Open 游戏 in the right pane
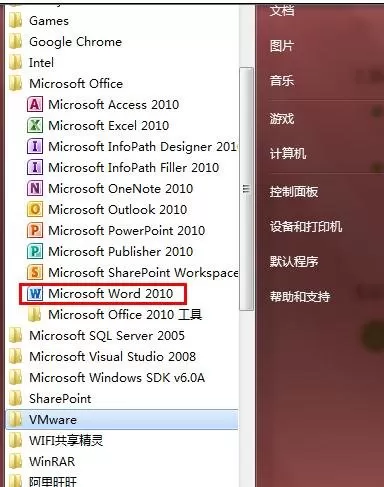The width and height of the screenshot is (384, 487). click(x=282, y=119)
